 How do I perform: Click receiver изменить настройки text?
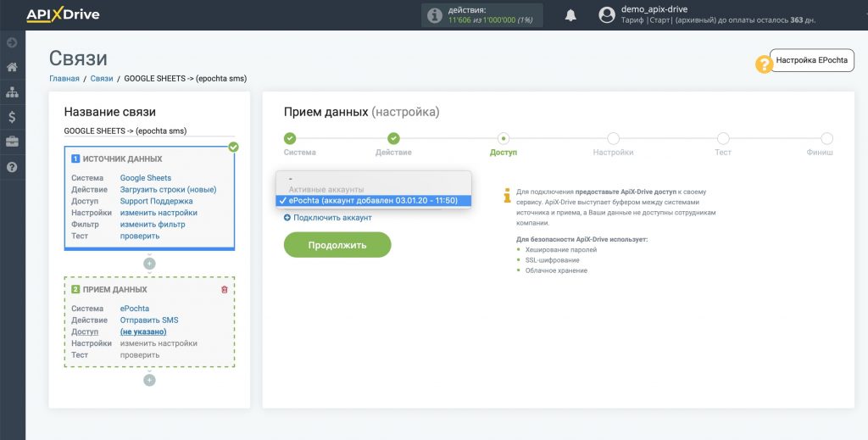pos(159,343)
